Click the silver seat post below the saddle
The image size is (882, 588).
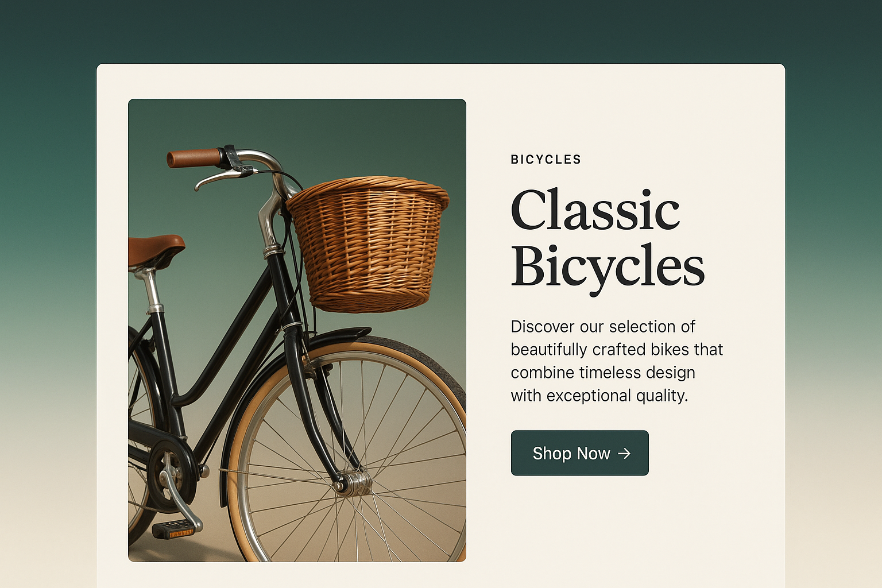(152, 290)
